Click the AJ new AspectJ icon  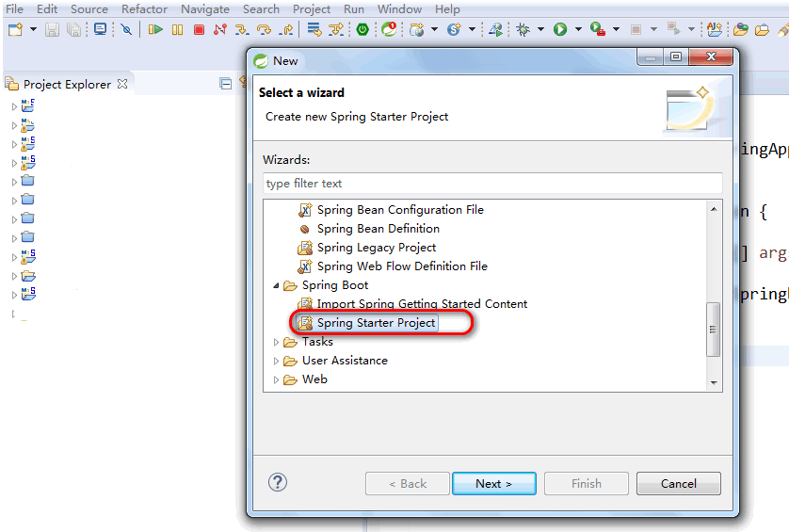coord(714,30)
